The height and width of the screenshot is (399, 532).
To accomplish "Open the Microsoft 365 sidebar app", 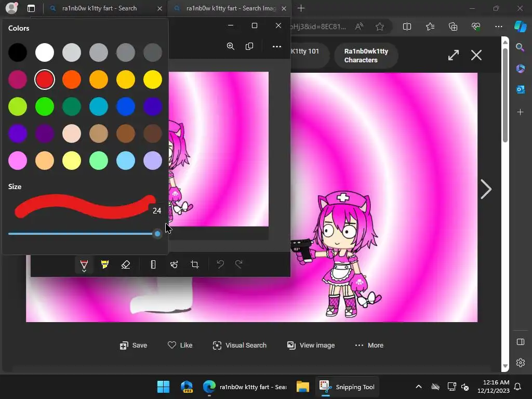I will click(x=520, y=68).
